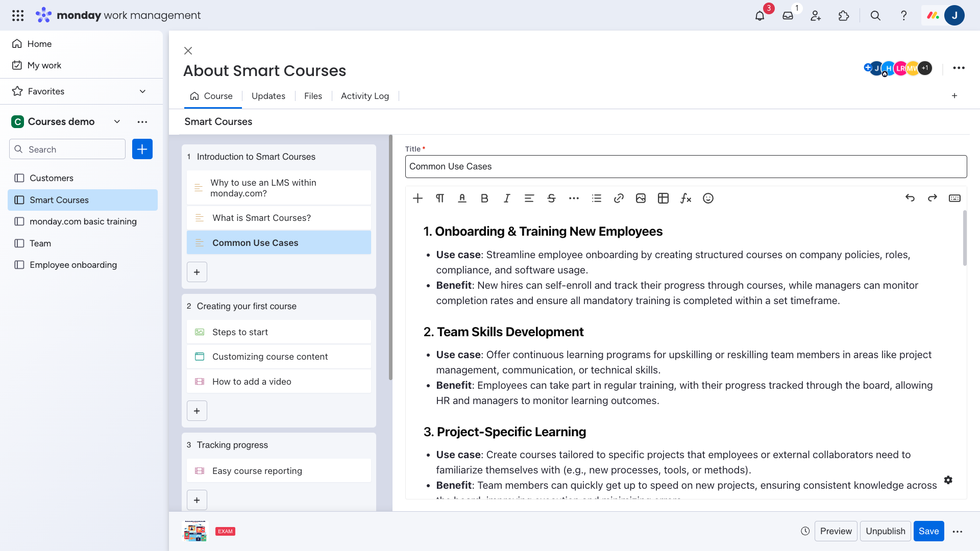Expand the Favorites section
The width and height of the screenshot is (980, 551).
(x=142, y=91)
